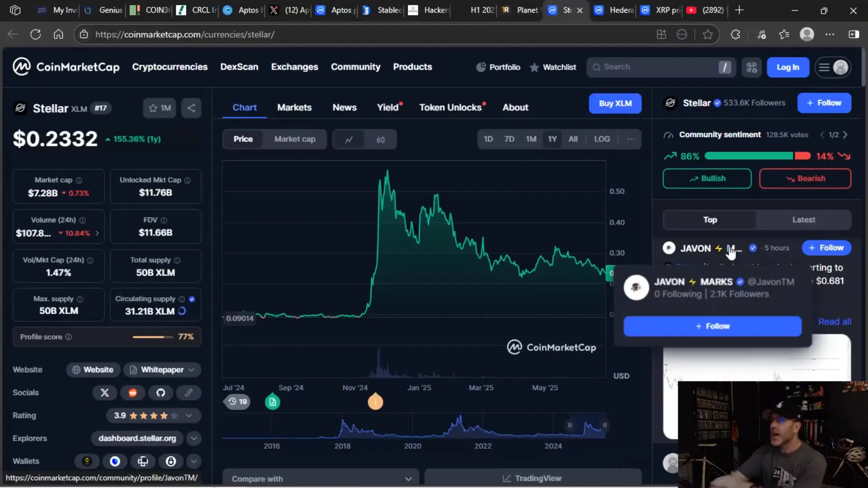Go to the browser home page
The height and width of the screenshot is (488, 868).
click(x=58, y=34)
